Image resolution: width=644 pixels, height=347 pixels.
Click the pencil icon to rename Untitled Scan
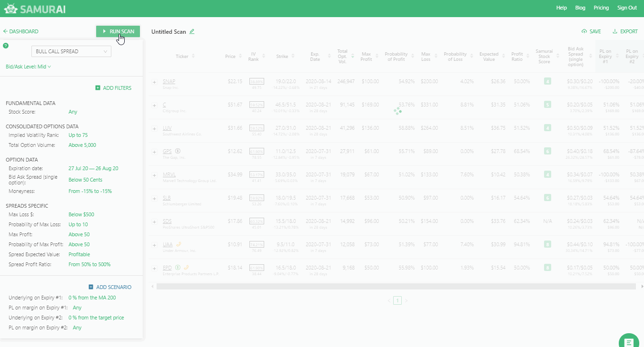[x=192, y=31]
